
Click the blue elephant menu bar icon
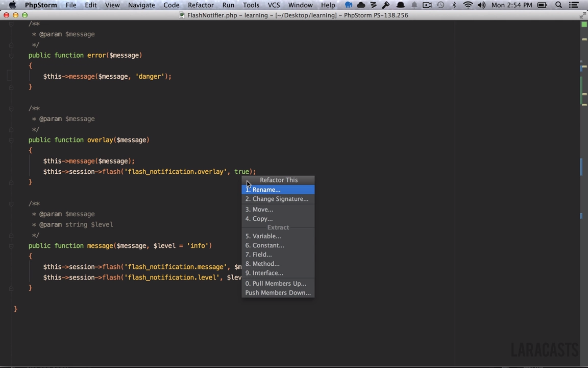(x=349, y=5)
